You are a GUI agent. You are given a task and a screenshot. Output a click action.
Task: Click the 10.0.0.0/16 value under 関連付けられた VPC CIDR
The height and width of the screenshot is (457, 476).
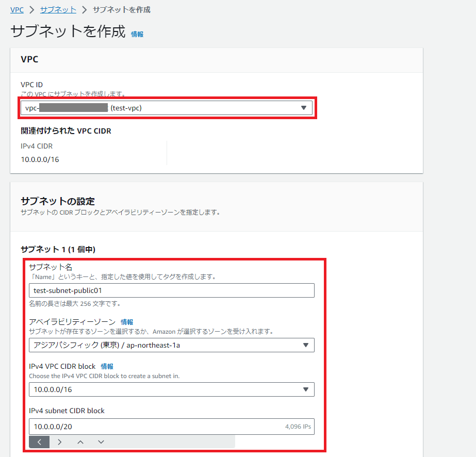click(x=40, y=159)
